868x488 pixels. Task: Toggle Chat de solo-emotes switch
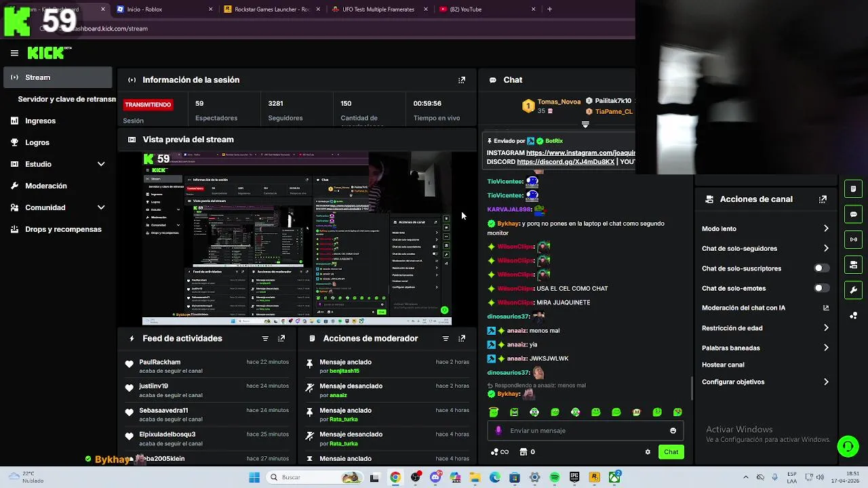(x=821, y=288)
